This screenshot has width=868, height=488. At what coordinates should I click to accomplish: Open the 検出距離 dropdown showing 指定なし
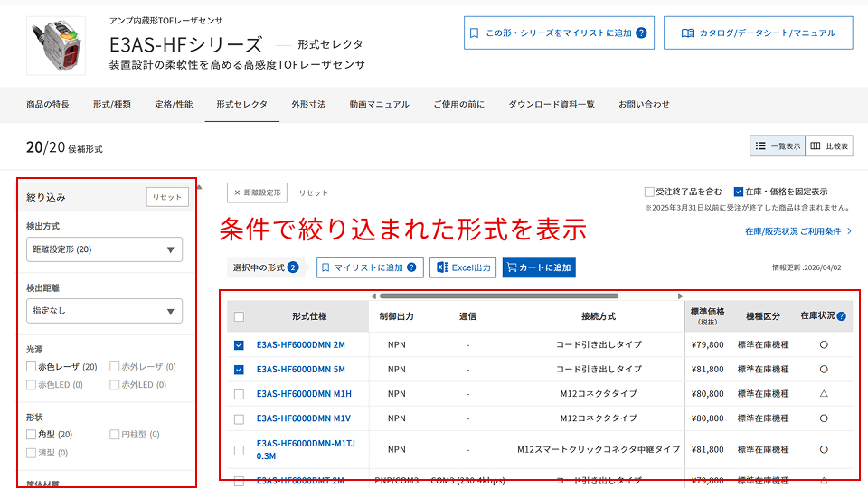coord(104,311)
